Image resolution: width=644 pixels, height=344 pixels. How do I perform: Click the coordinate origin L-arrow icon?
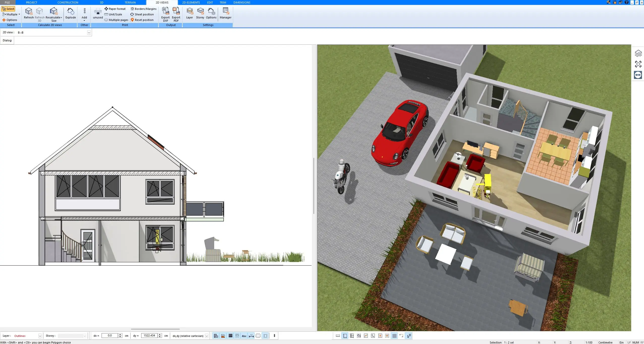click(373, 336)
